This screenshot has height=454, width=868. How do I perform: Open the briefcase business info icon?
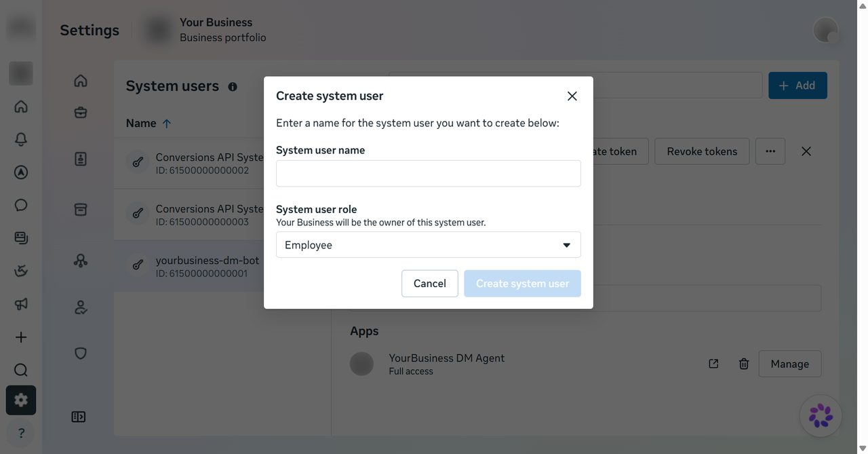click(81, 112)
